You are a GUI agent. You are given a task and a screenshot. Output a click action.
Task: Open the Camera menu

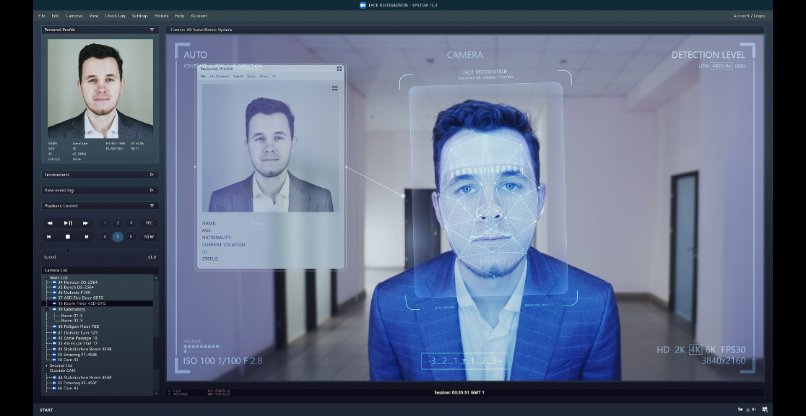pyautogui.click(x=73, y=16)
